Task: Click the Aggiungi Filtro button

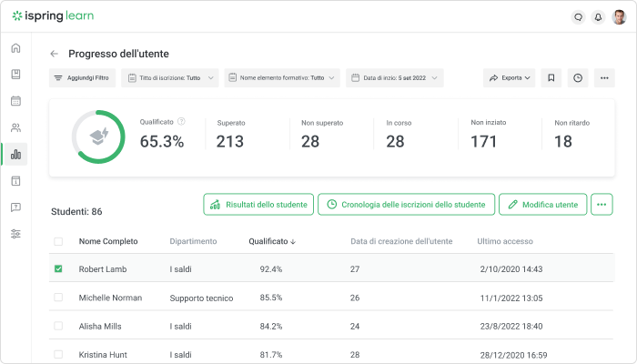Action: (x=83, y=77)
